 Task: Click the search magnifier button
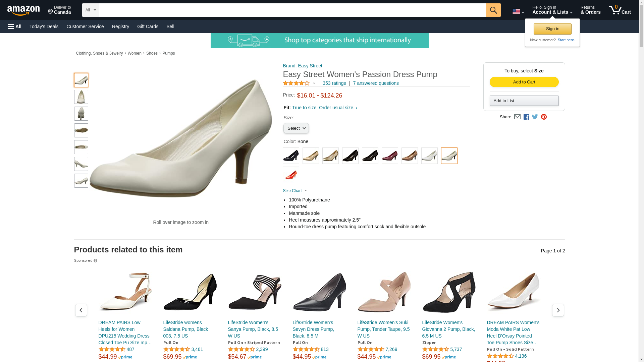point(493,10)
